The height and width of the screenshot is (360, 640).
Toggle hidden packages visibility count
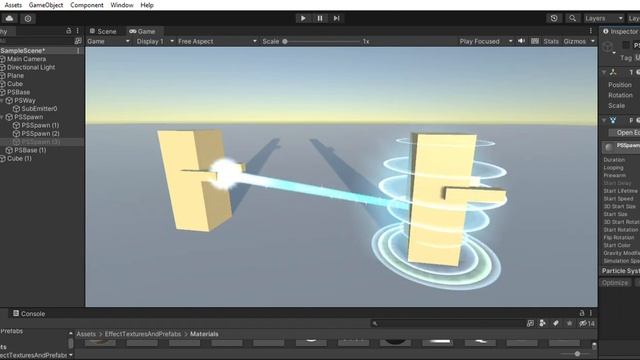pos(587,324)
